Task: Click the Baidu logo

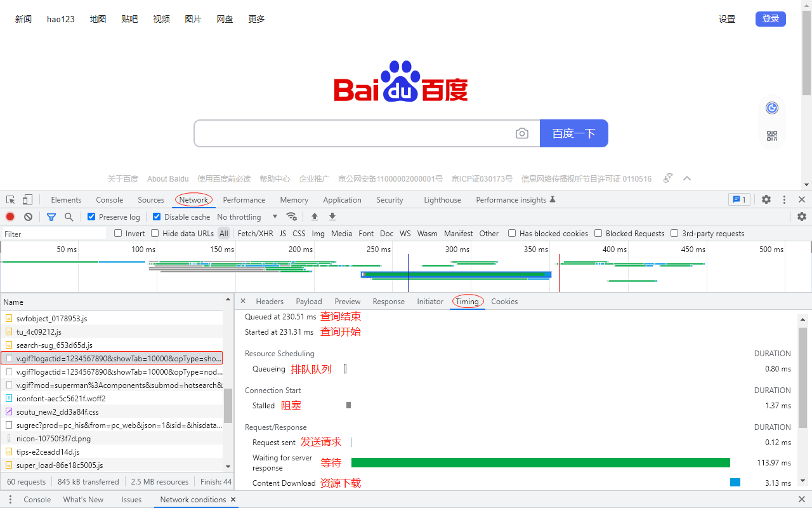Action: click(401, 81)
